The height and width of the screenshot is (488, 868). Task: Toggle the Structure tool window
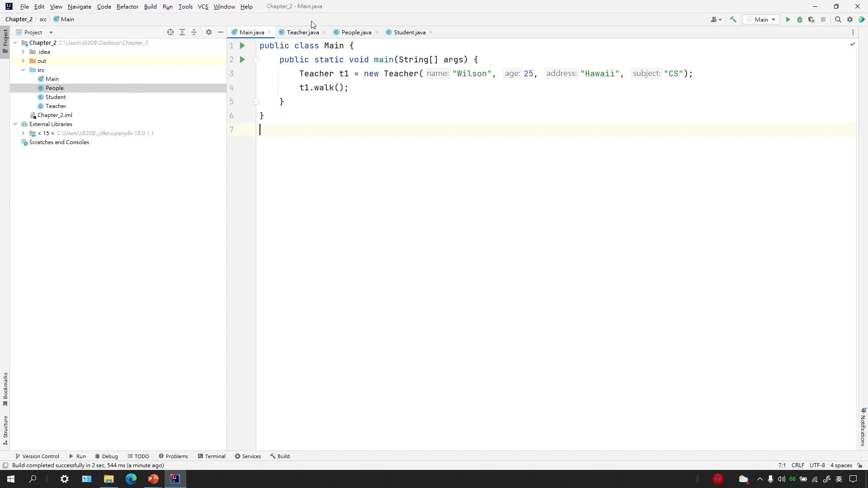pos(5,429)
